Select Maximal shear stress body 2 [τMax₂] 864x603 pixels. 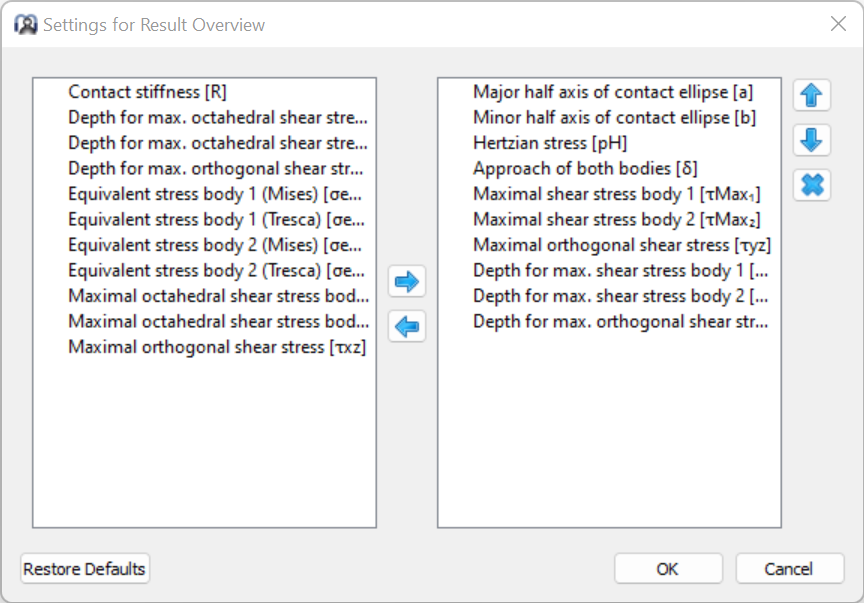pyautogui.click(x=611, y=220)
